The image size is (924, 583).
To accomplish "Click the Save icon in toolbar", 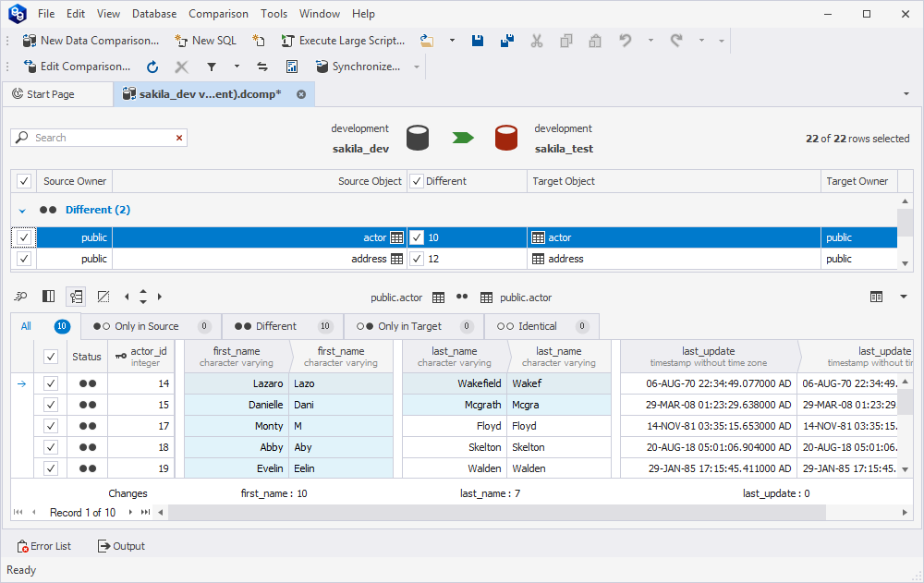I will click(x=478, y=41).
